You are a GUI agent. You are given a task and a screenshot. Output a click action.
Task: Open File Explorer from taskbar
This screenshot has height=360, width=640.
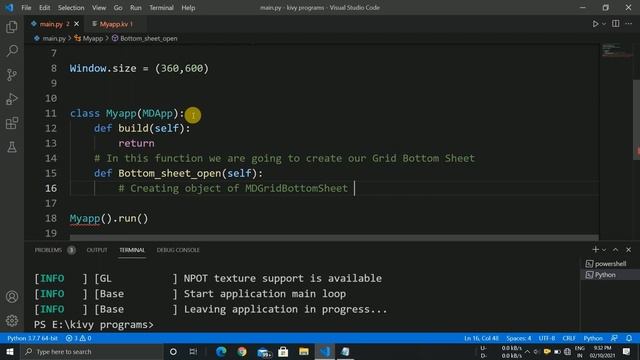[x=304, y=351]
